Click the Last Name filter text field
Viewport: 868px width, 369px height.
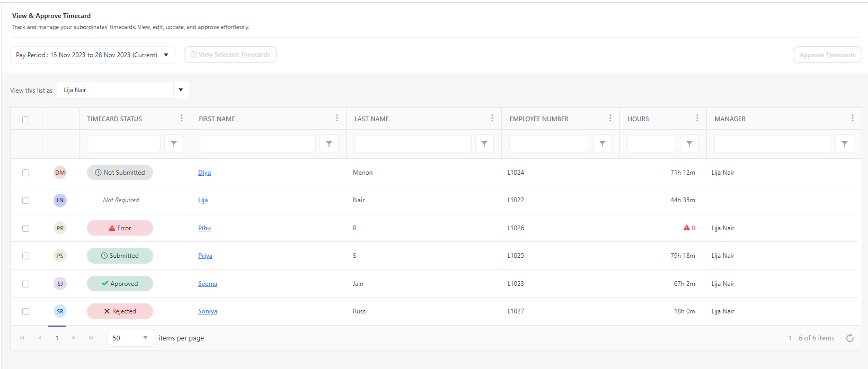(x=412, y=144)
